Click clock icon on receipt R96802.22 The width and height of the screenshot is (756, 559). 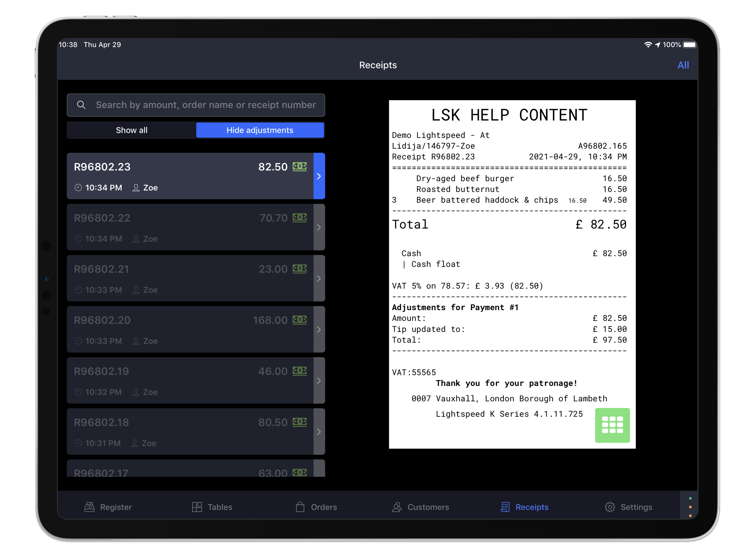[78, 239]
